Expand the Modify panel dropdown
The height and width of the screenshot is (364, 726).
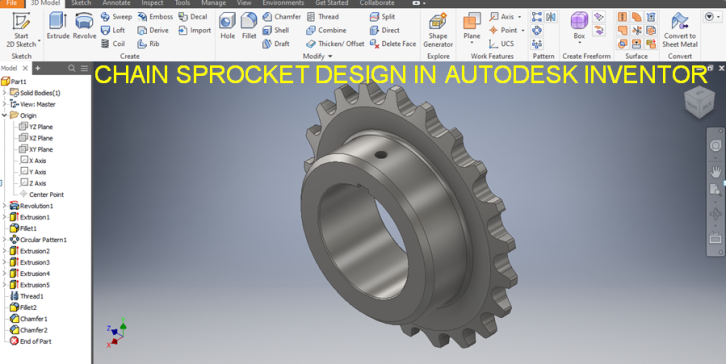330,56
